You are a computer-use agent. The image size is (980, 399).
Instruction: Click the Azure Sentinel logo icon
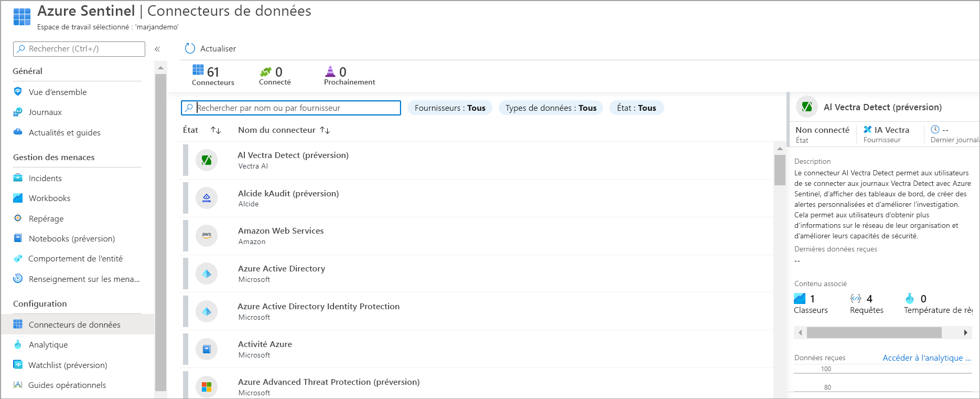click(x=22, y=17)
